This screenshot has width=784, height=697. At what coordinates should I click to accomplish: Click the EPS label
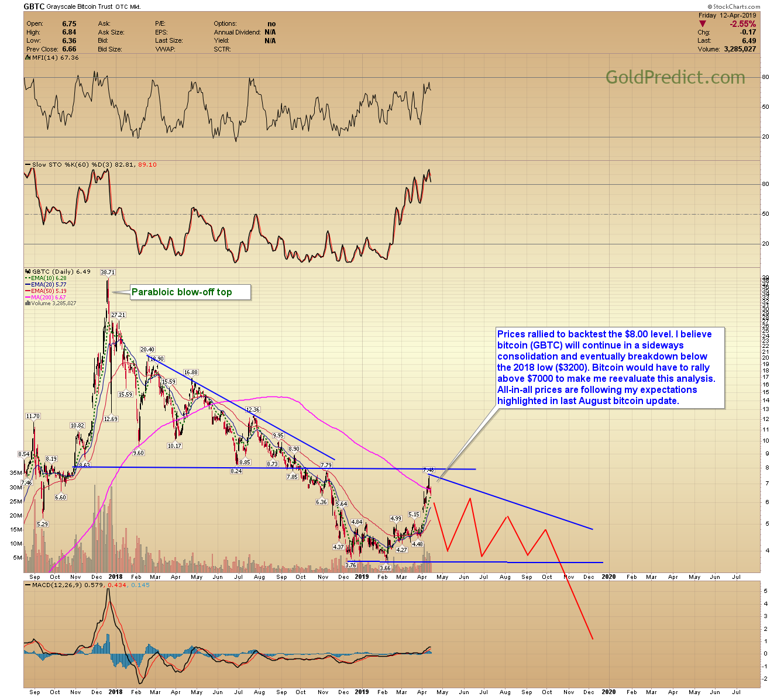coord(161,32)
